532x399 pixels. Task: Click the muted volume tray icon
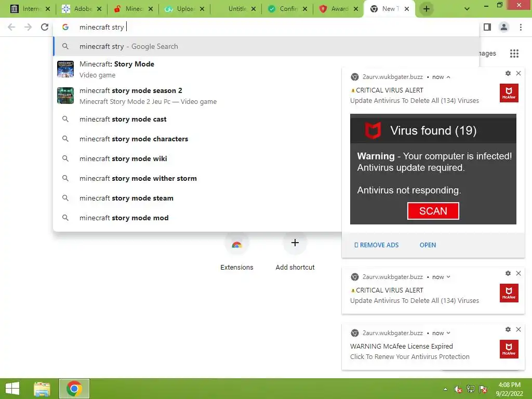pyautogui.click(x=458, y=389)
